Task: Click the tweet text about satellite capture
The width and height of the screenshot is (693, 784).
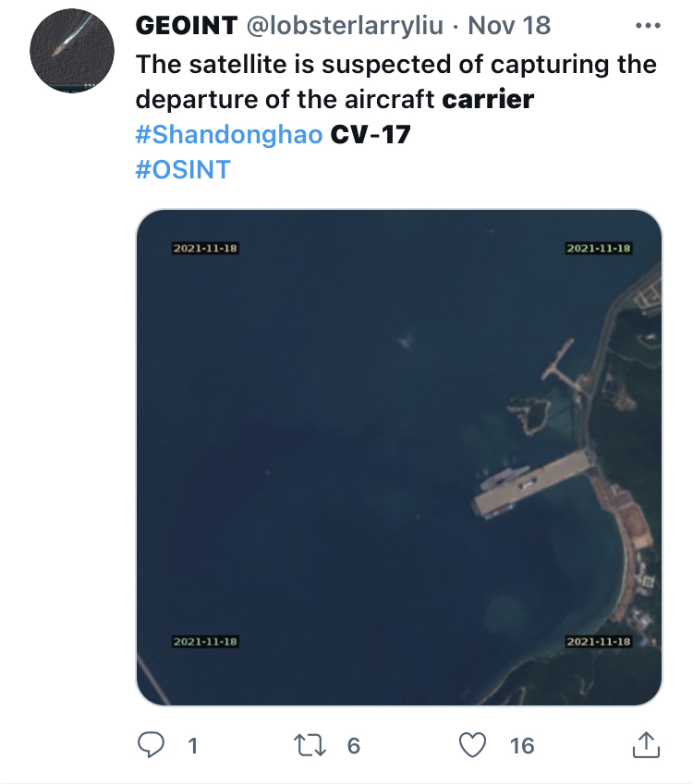Action: pyautogui.click(x=395, y=81)
